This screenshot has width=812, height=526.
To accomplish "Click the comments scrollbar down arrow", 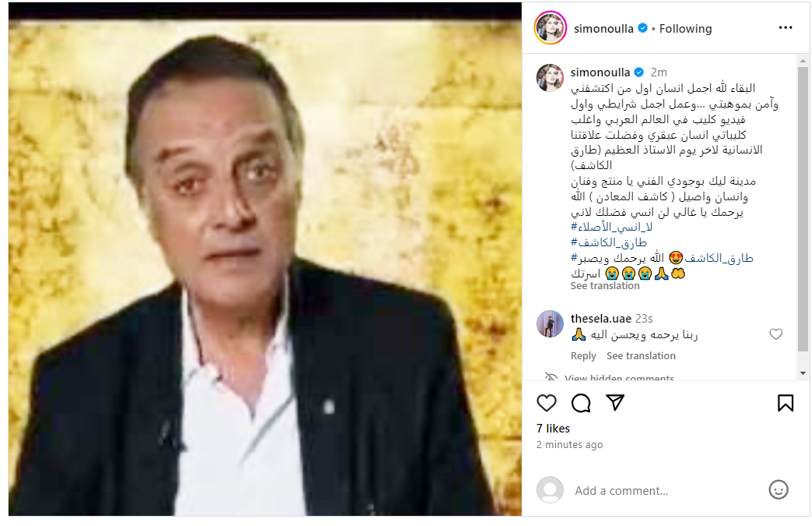I will (802, 373).
